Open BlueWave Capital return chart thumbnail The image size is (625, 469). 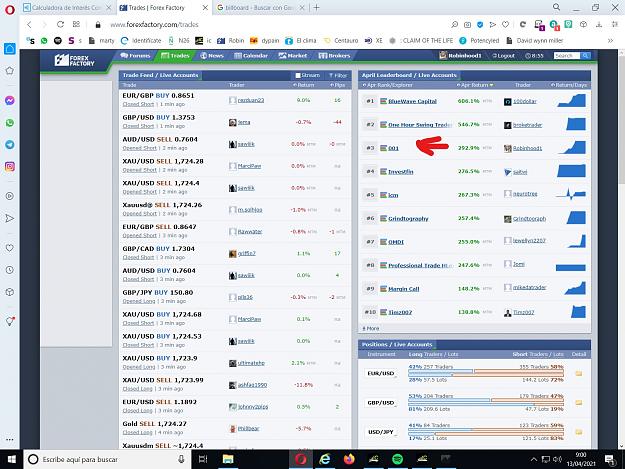(x=571, y=100)
